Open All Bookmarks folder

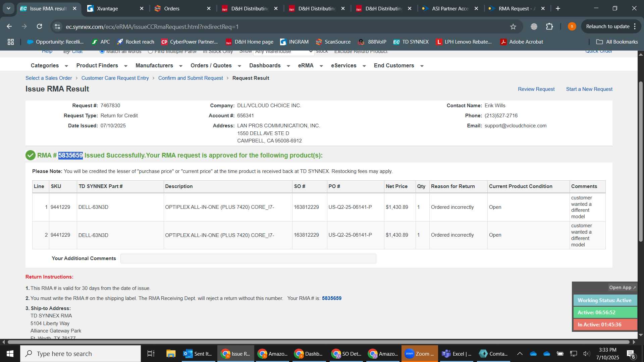[x=617, y=42]
